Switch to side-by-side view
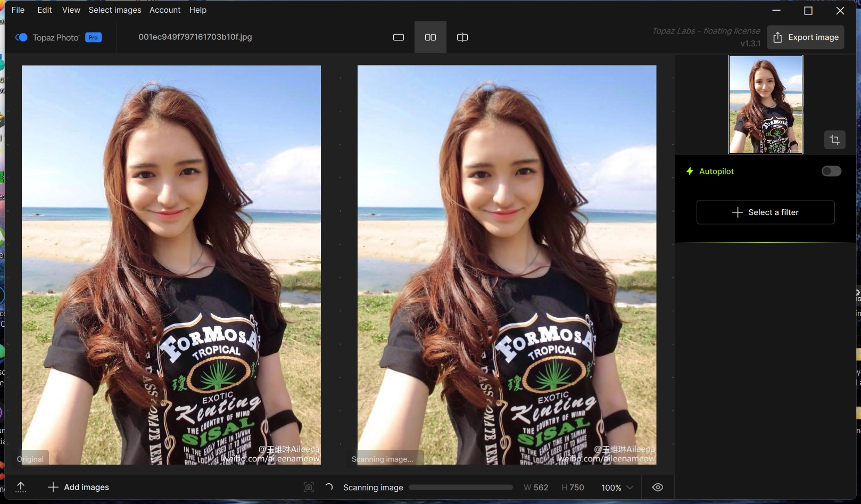The image size is (861, 504). (430, 37)
